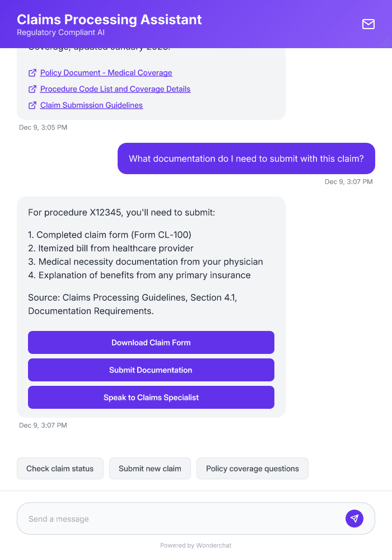Open the Procedure Code List and Coverage Details link
Screen dimensions: 392x560
tap(114, 89)
